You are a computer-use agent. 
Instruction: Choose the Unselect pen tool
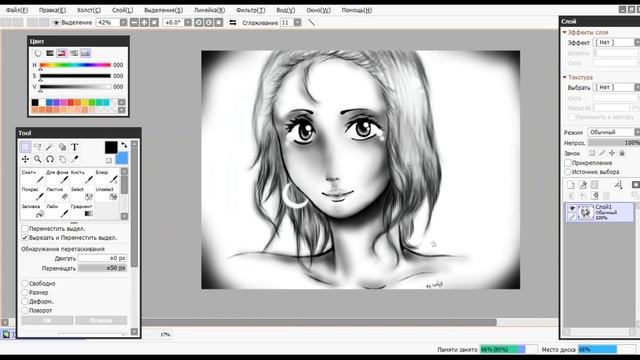107,194
